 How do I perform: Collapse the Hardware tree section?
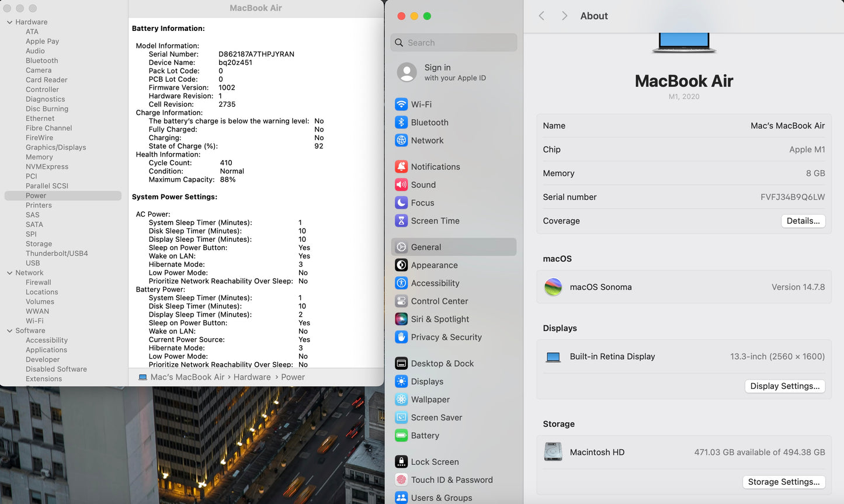(x=9, y=22)
